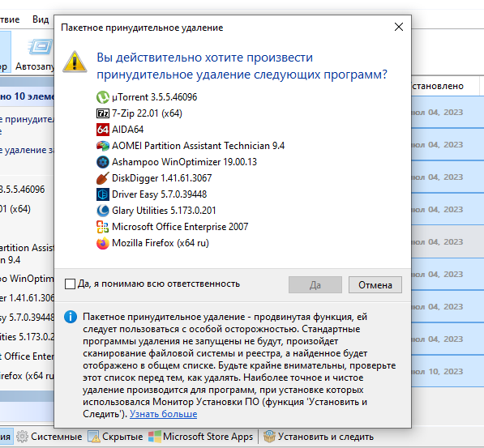Click 'Glary Utilities 5.173.0.201' text
Image resolution: width=484 pixels, height=448 pixels.
(x=164, y=211)
